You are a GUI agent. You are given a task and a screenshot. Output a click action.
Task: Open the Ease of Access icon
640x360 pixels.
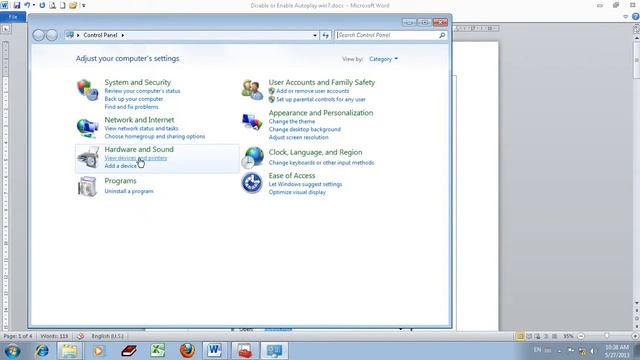click(252, 183)
